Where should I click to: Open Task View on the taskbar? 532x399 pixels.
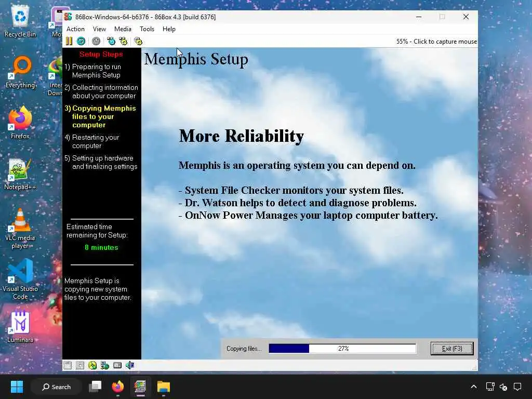95,387
